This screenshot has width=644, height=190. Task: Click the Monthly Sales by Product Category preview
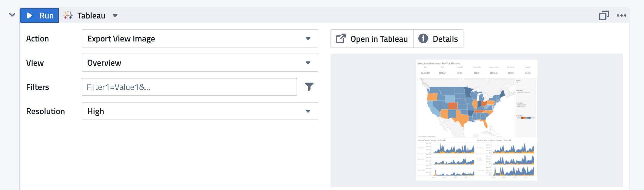tap(506, 158)
